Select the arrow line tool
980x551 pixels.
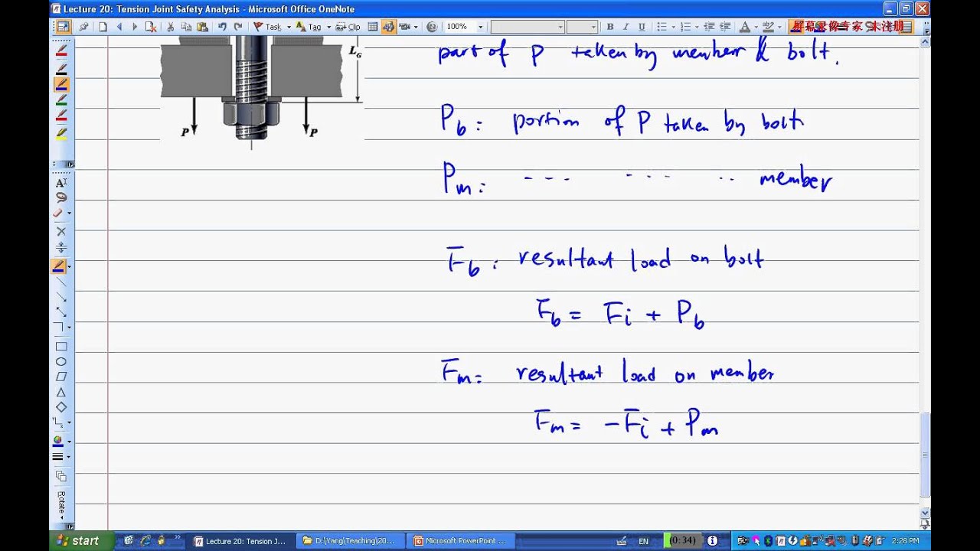(61, 297)
